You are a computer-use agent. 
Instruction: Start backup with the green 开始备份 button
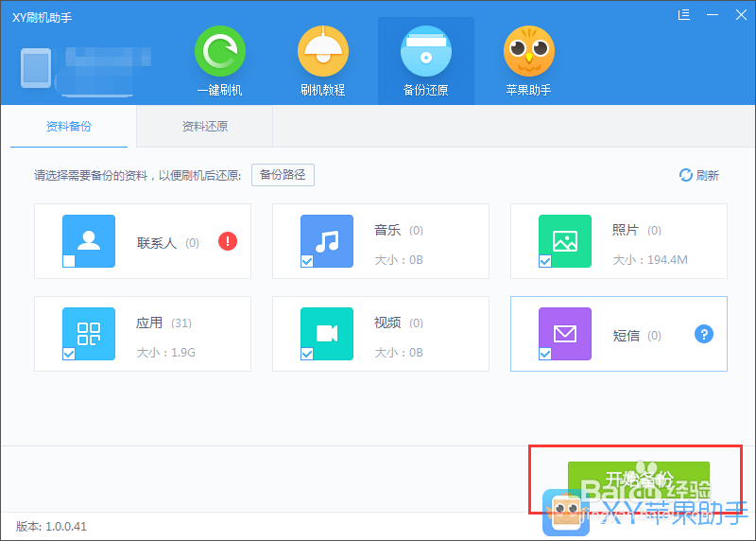(x=639, y=480)
